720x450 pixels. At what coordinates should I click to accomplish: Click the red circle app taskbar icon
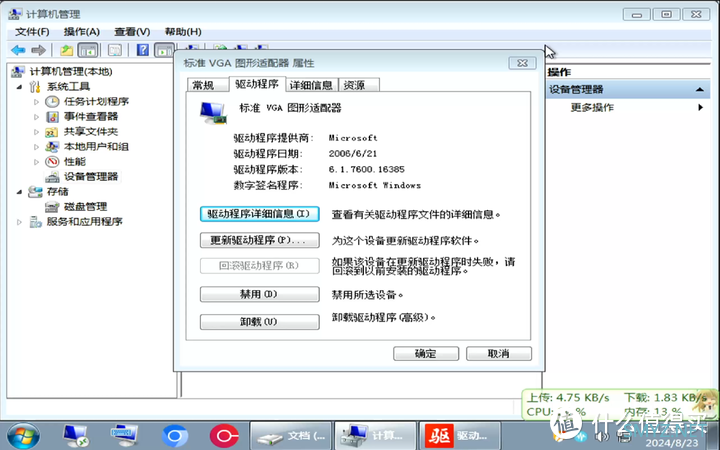pos(224,436)
